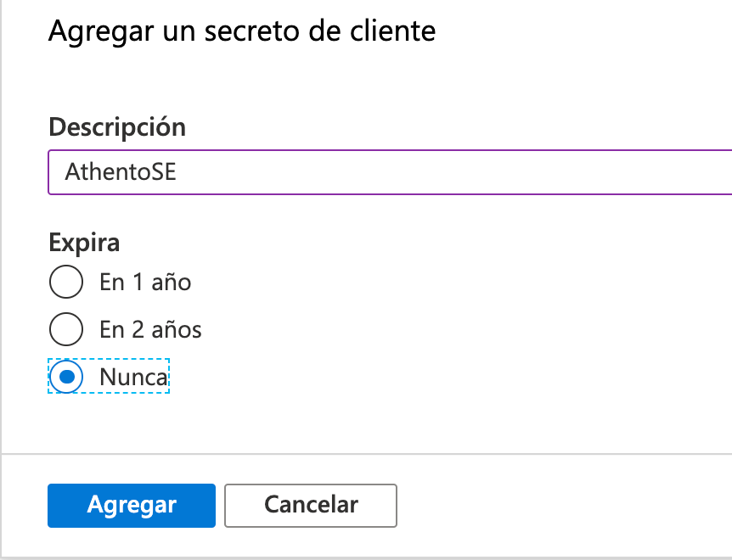Dismiss the dialog with Cancelar

(310, 505)
